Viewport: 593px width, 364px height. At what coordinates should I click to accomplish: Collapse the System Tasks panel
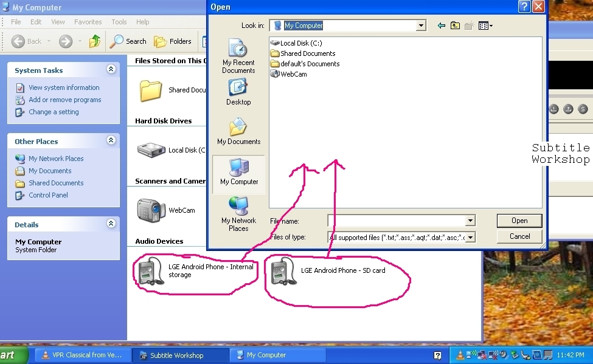click(x=111, y=69)
